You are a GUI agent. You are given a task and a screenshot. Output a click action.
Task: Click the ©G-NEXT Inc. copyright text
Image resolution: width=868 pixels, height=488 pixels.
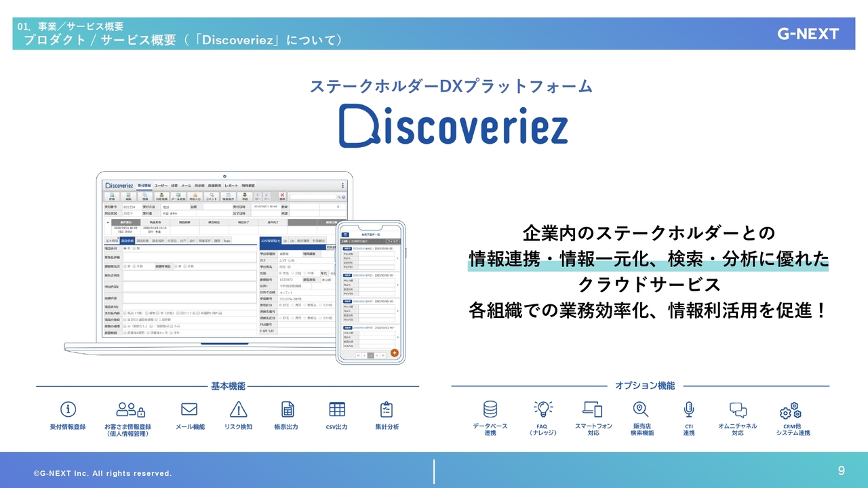coord(103,473)
